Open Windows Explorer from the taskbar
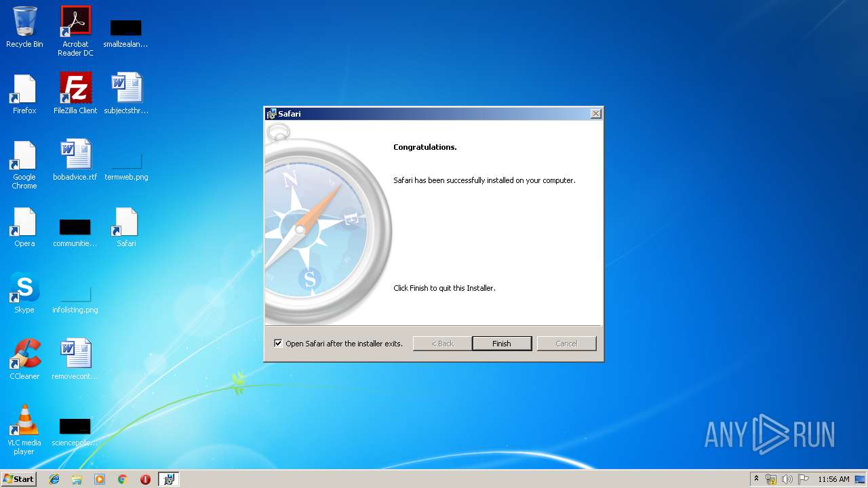This screenshot has height=488, width=868. pos(77,479)
